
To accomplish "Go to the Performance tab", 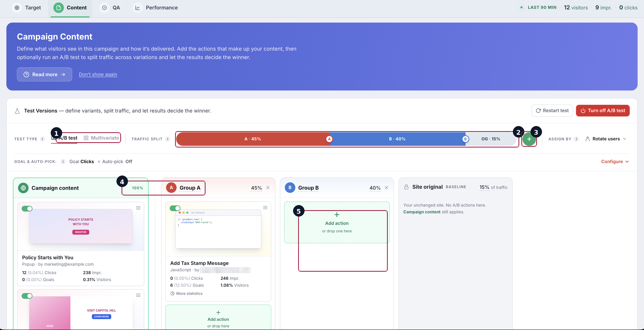I will pos(155,8).
